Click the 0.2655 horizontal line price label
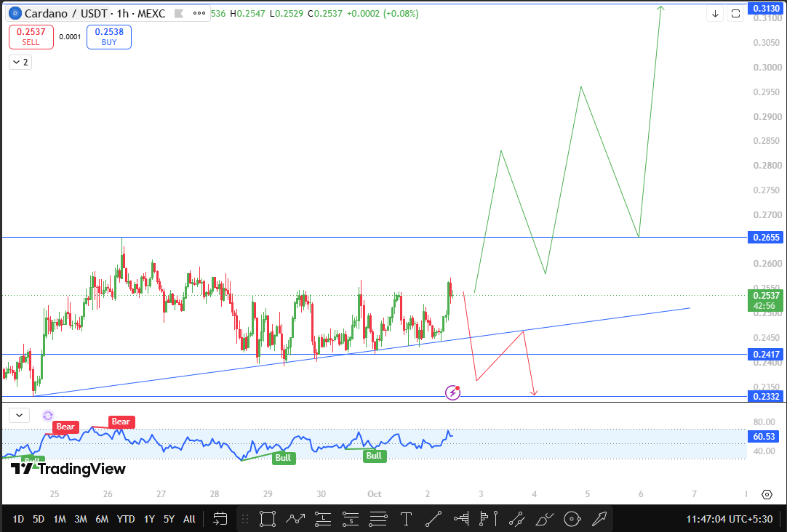787x532 pixels. click(x=765, y=237)
